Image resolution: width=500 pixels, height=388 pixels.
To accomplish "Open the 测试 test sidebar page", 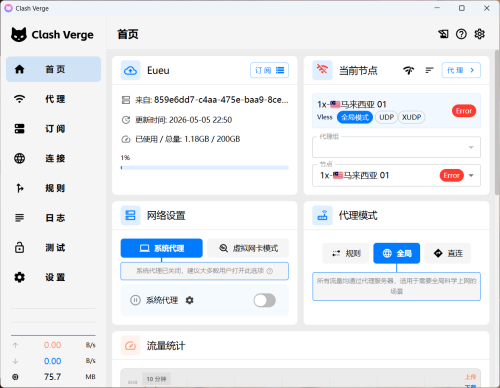I will 53,248.
